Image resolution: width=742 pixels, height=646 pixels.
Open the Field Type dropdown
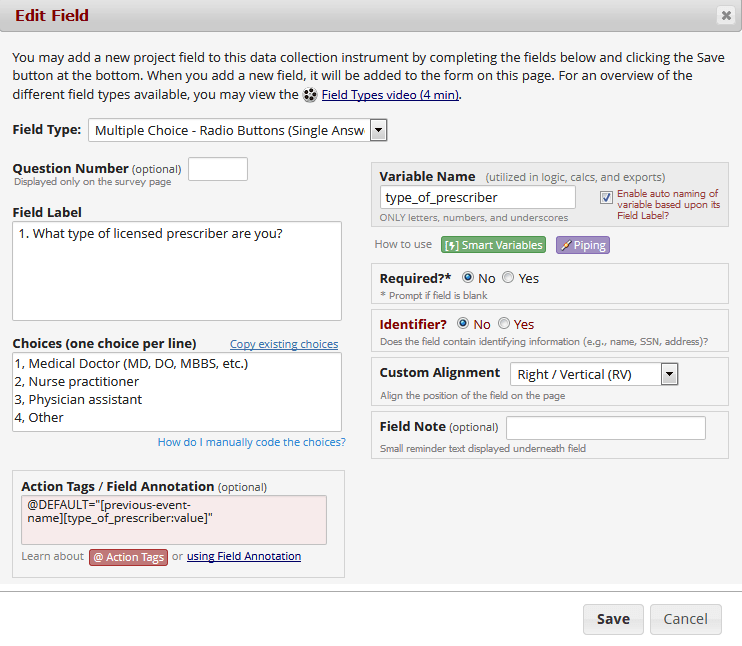[238, 130]
